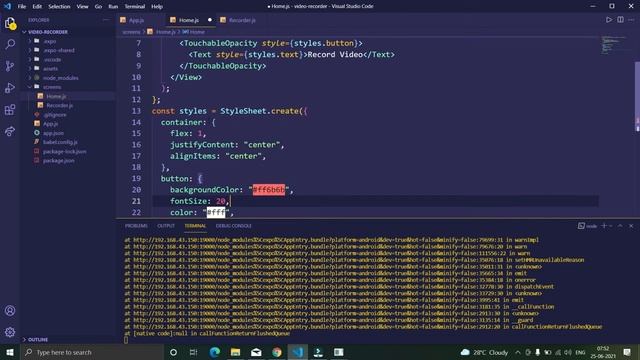Expand the .expo-shared folder
Viewport: 640px width, 360px height.
click(x=30, y=50)
